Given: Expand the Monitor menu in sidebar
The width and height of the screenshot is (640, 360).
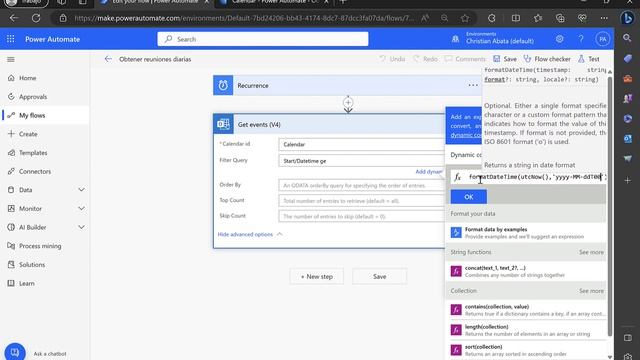Looking at the screenshot, I should click(x=81, y=209).
